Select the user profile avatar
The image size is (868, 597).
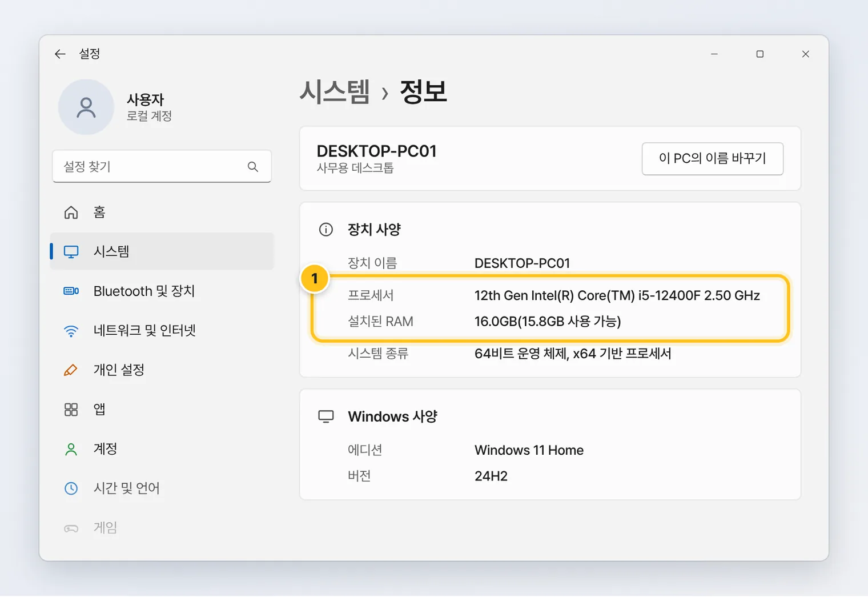(86, 107)
